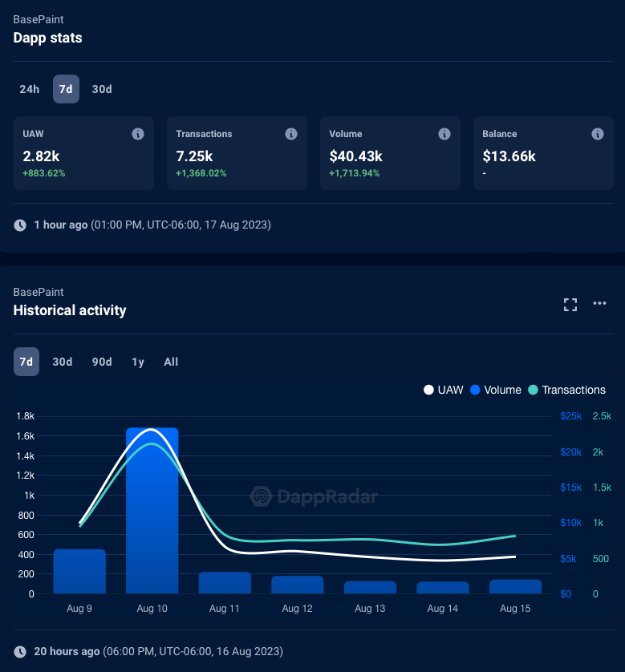This screenshot has width=625, height=672.
Task: Click the UAW info icon
Action: tap(138, 134)
